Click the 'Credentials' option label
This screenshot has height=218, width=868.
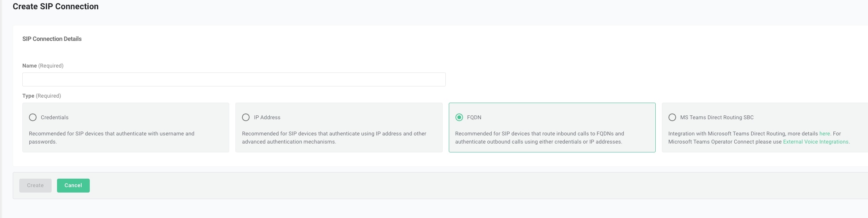[55, 117]
